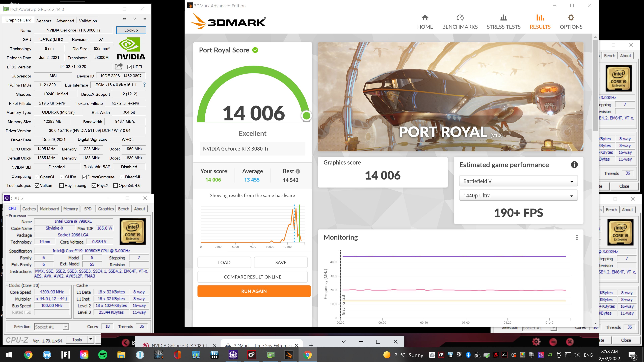Viewport: 644px width, 362px height.
Task: Open Windows Start menu
Action: click(x=9, y=355)
